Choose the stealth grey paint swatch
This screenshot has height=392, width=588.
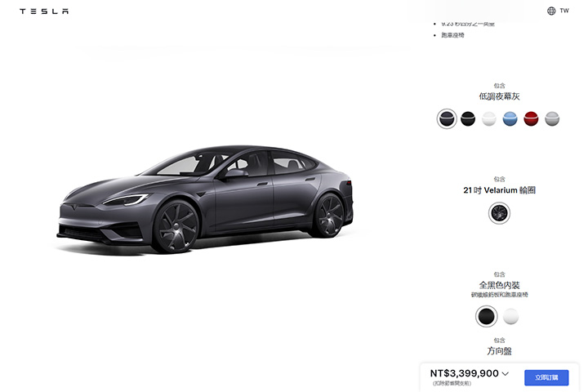click(x=447, y=119)
